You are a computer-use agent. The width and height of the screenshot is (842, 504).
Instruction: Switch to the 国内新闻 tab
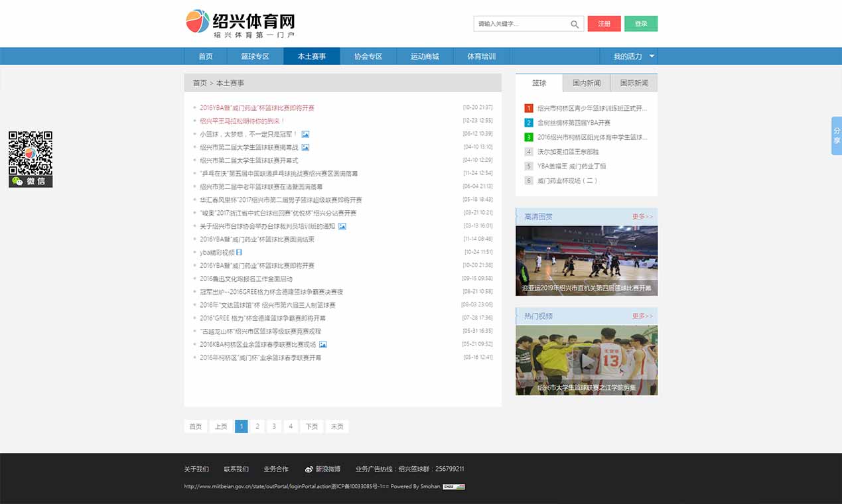pos(587,83)
